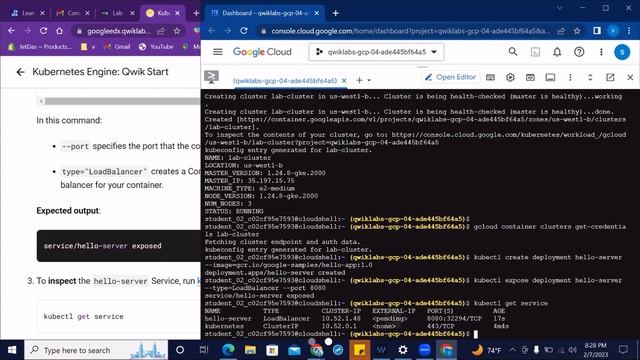Screen dimensions: 640x360
Task: Open File Explorer from the taskbar
Action: 250,350
